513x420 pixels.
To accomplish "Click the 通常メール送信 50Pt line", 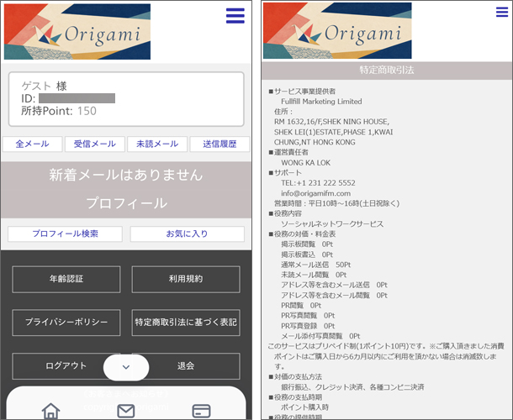I will coord(315,265).
